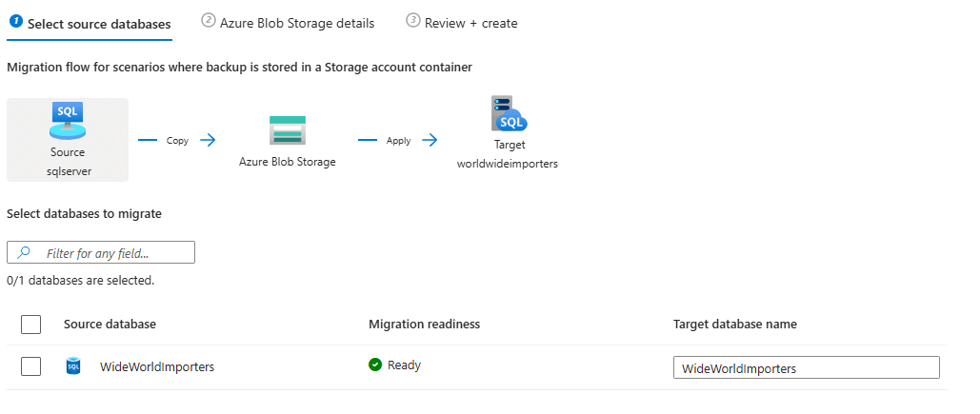
Task: Switch to Azure Blob Storage details tab
Action: tap(289, 23)
